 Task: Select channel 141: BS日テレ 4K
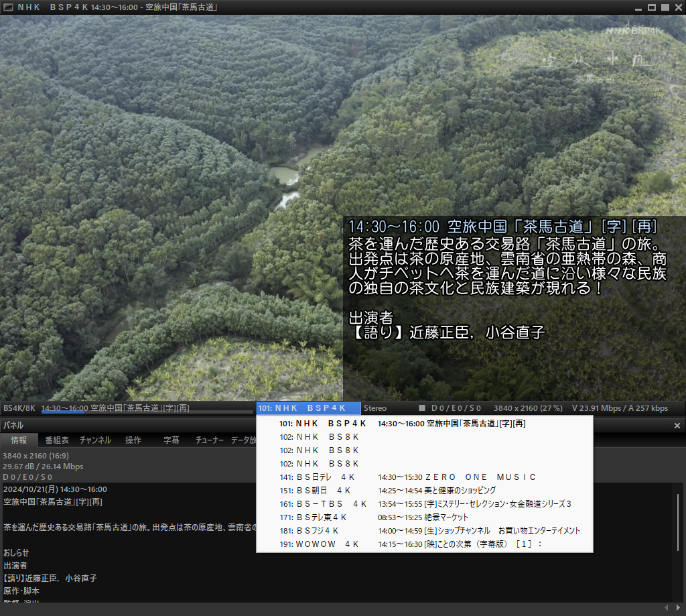(424, 477)
